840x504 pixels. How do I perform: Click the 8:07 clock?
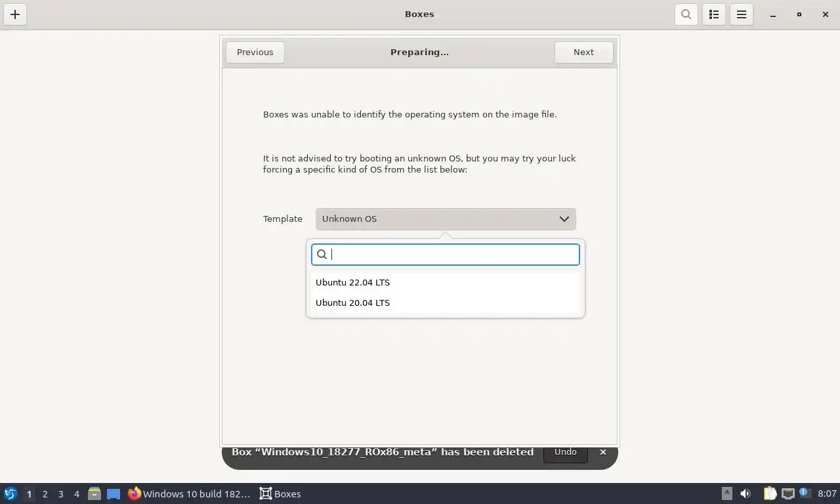(x=827, y=493)
